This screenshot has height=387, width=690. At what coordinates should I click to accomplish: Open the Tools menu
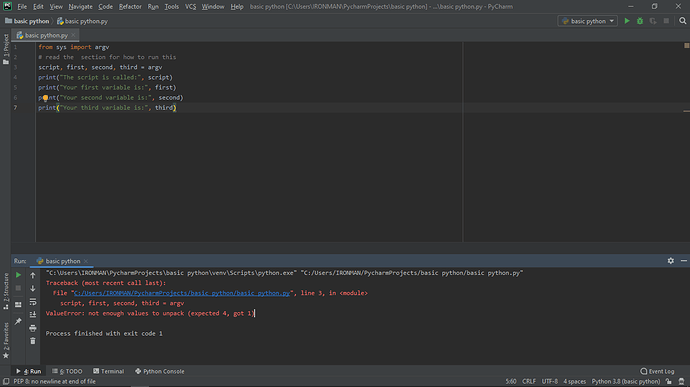point(172,7)
